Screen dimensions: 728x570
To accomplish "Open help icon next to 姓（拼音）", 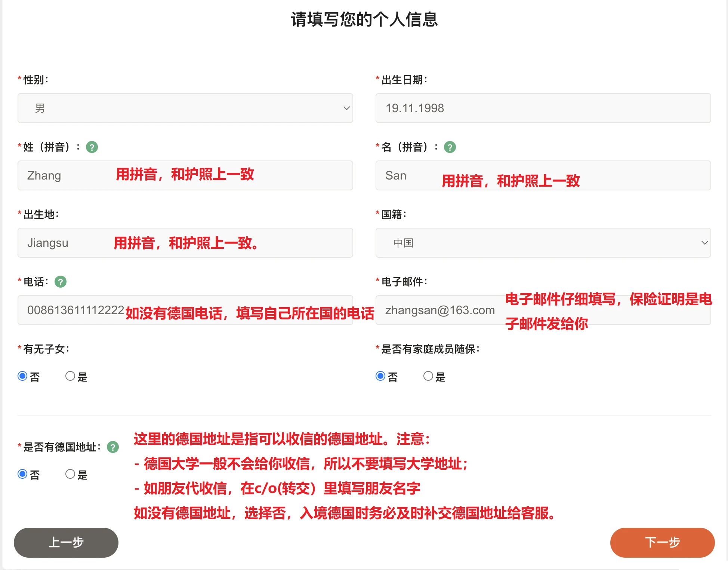I will (x=92, y=147).
